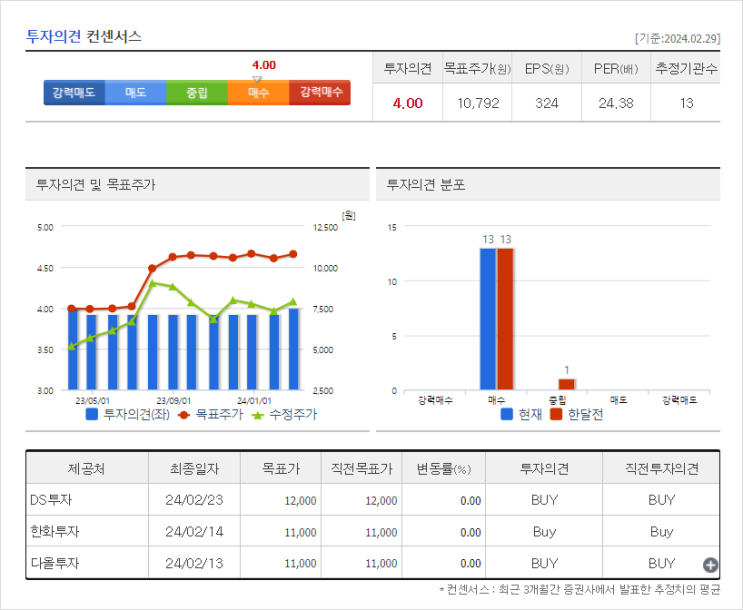Screen dimensions: 743x610
Task: Click the 투자의견 컨센서스 heading
Action: point(83,36)
